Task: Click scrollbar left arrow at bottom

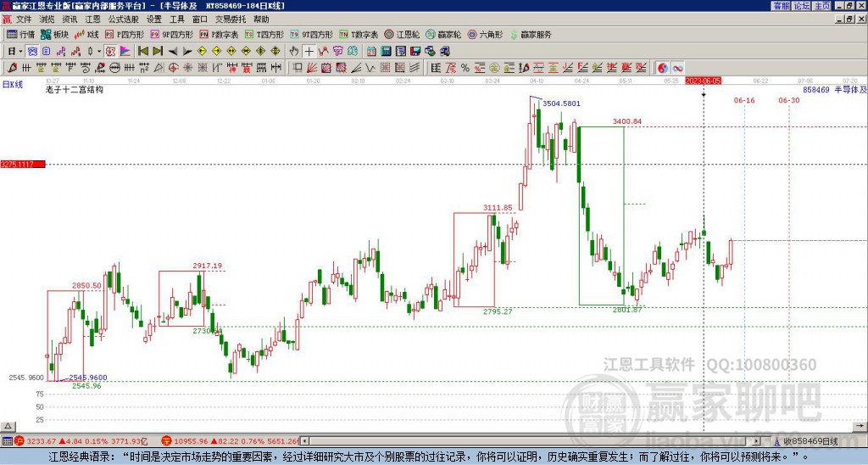Action: (x=303, y=441)
